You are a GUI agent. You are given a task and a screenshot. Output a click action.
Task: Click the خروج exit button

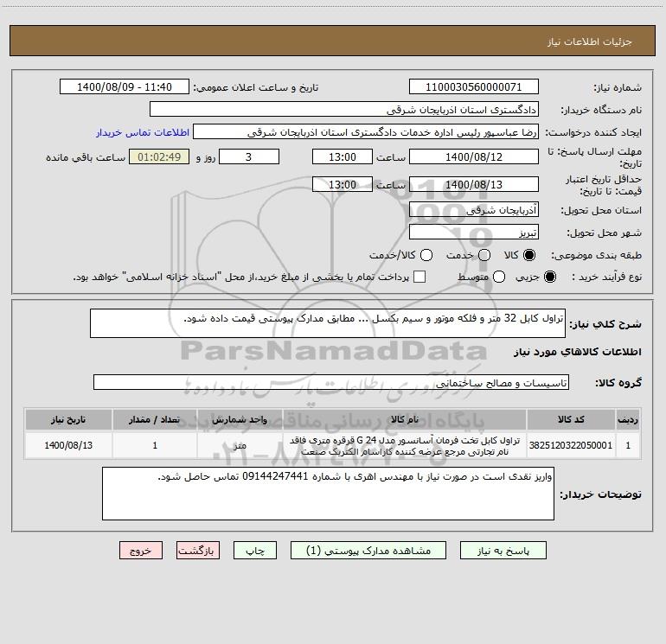point(141,551)
